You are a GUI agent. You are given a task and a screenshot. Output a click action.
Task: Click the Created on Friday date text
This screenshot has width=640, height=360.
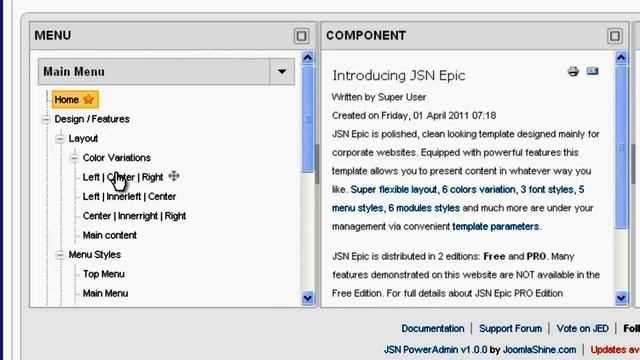[x=414, y=116]
